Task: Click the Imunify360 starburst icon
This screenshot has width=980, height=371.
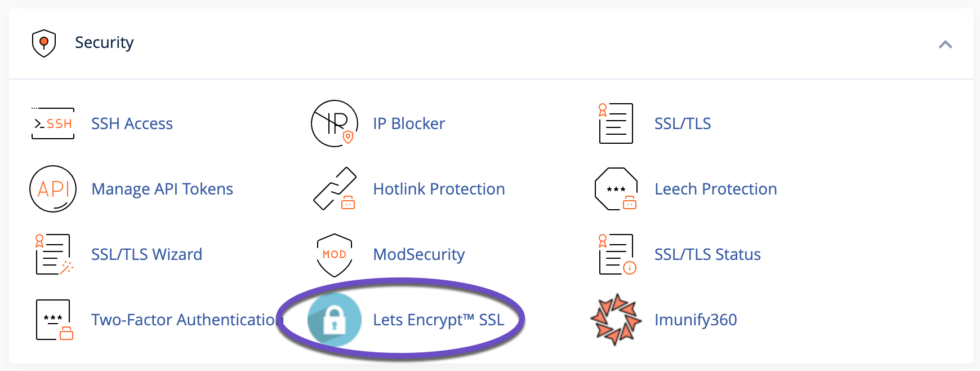Action: tap(616, 320)
